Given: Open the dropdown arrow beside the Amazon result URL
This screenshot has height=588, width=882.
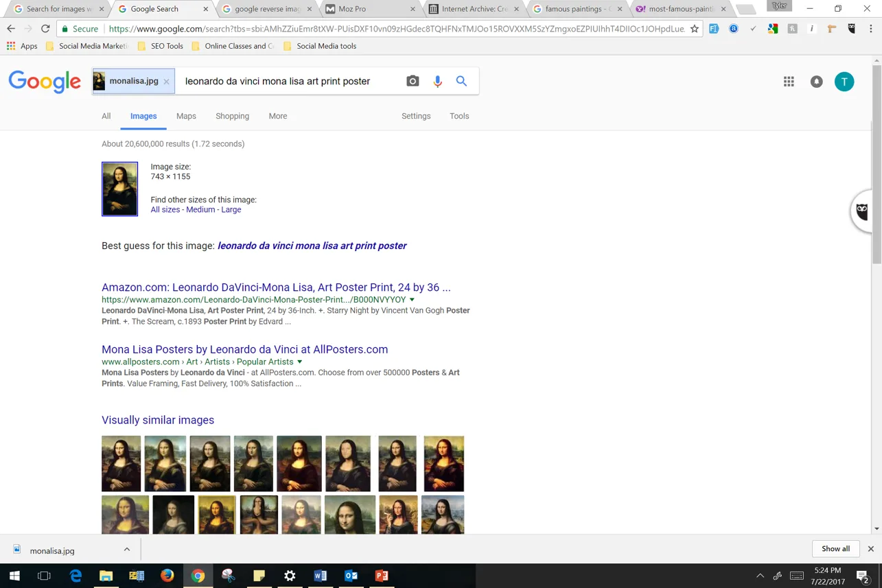Looking at the screenshot, I should pyautogui.click(x=412, y=299).
